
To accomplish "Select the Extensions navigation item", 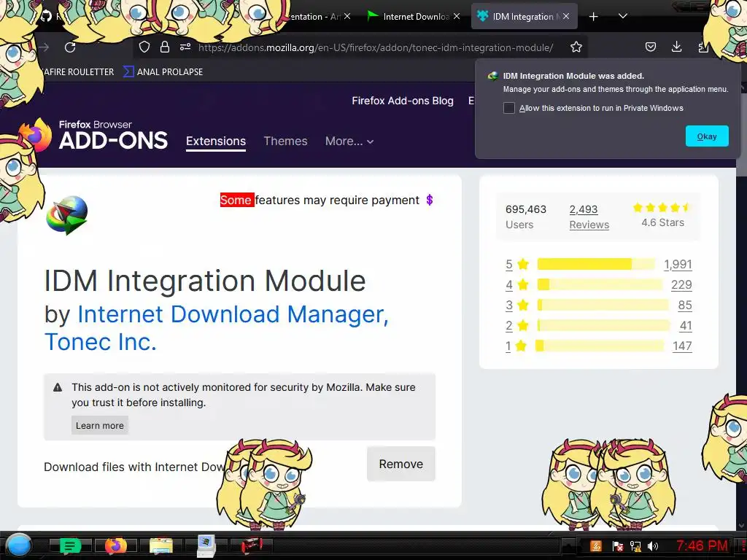I will [x=216, y=141].
